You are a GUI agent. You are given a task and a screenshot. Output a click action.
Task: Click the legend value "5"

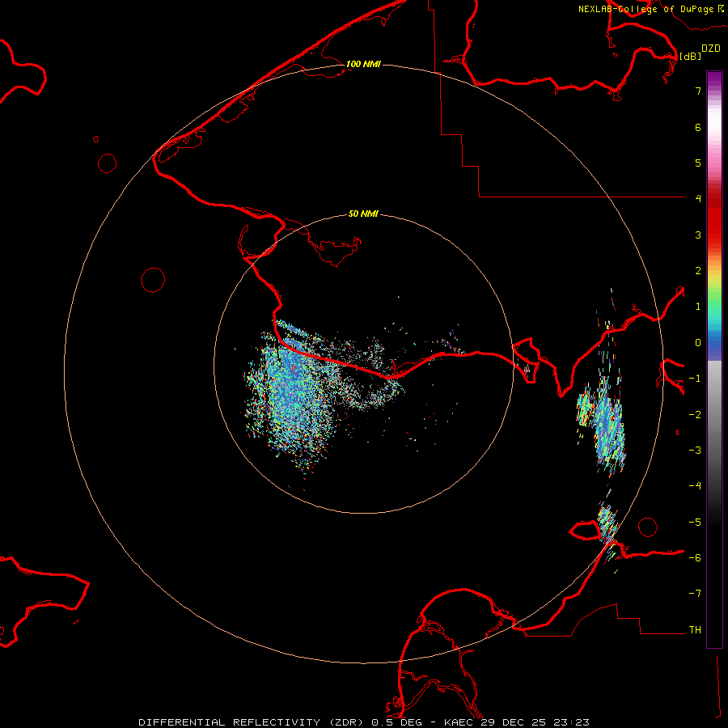coord(698,163)
